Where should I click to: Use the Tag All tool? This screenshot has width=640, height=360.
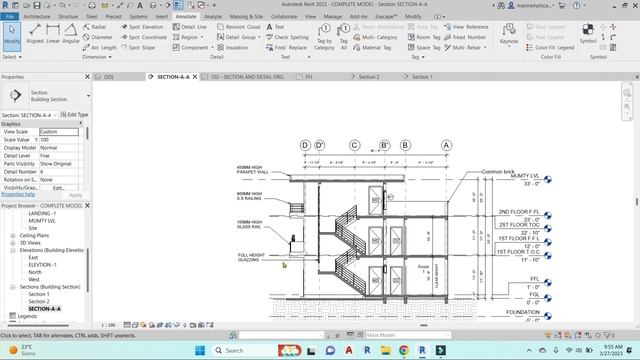pyautogui.click(x=344, y=37)
